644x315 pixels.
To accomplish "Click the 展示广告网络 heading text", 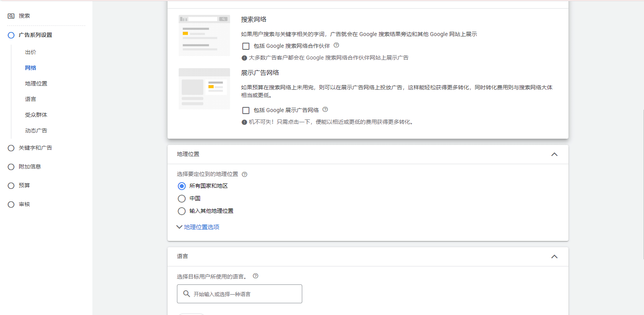I will [260, 72].
